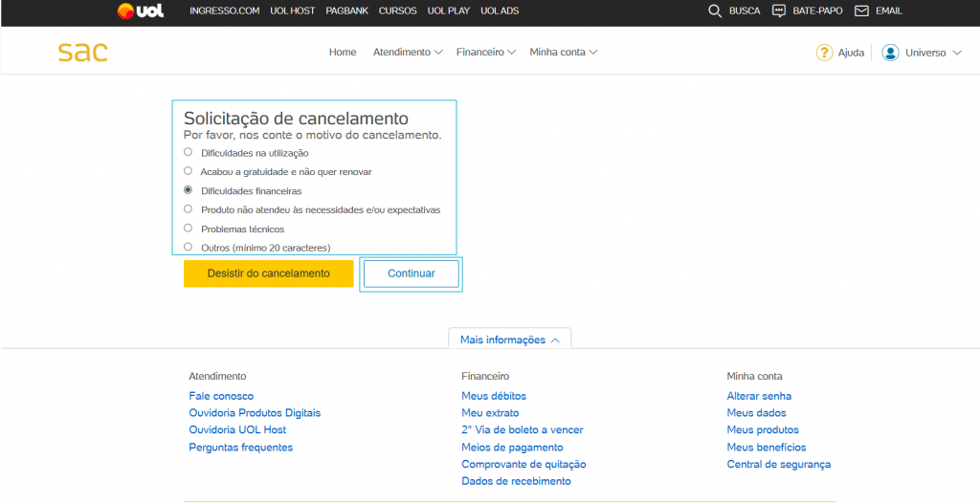Viewport: 980px width, 504px height.
Task: Open the EMAIL envelope icon
Action: click(861, 11)
